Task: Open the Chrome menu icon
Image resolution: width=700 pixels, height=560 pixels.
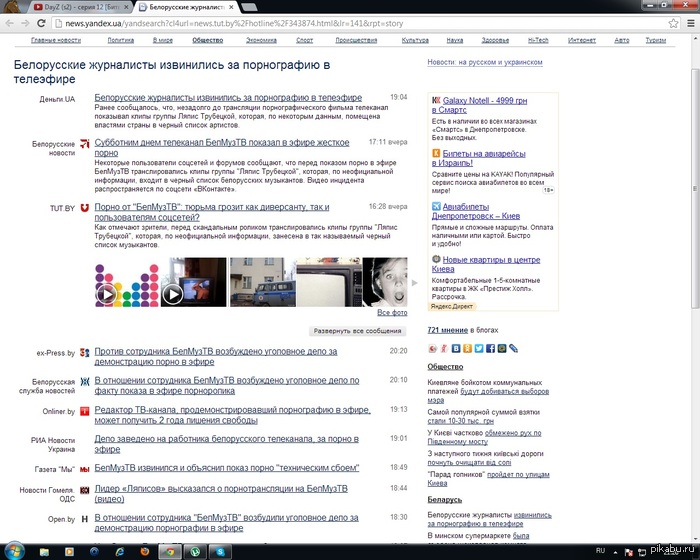Action: click(691, 23)
